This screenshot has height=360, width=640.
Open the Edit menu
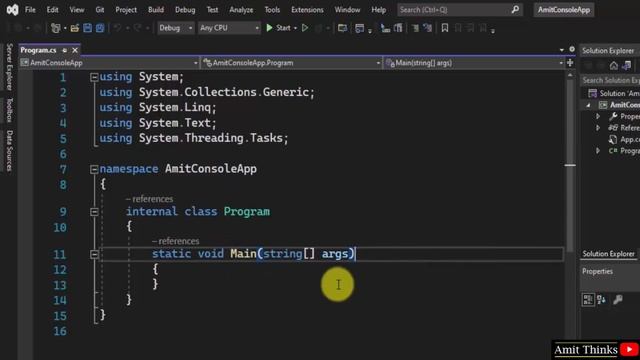[52, 9]
